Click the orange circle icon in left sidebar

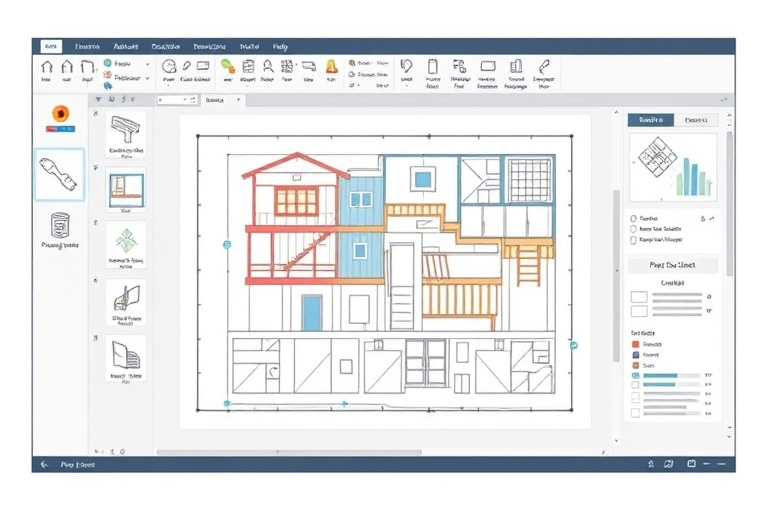coord(60,114)
